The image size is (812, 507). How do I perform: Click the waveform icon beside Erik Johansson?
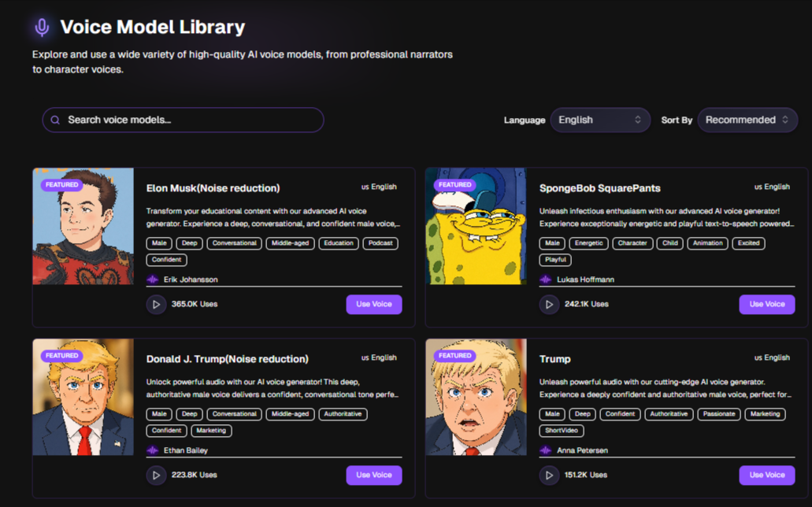[152, 279]
